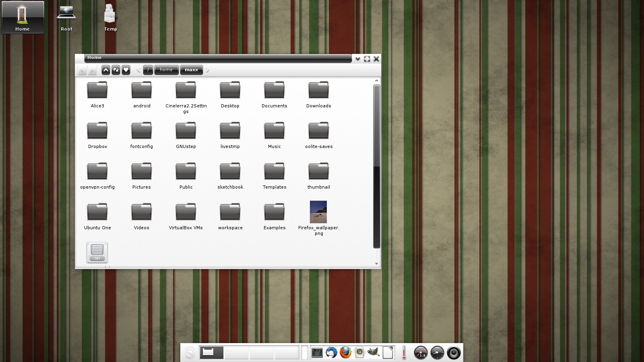Viewport: 644px width, 362px height.
Task: Open Thunderbird mail from the shelf
Action: [x=331, y=353]
